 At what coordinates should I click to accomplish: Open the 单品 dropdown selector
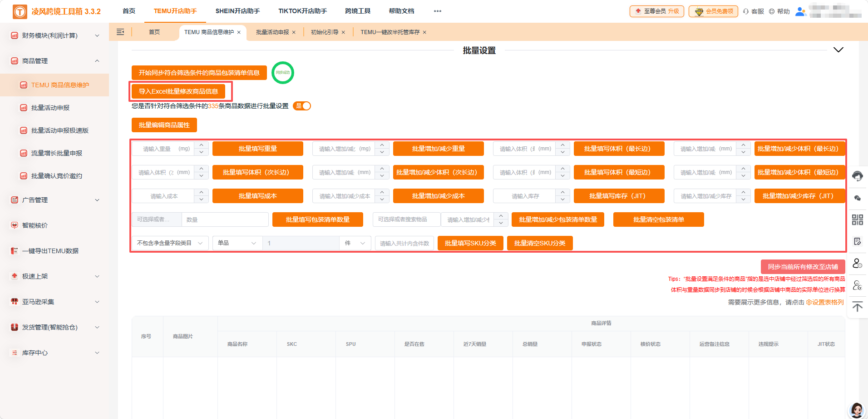coord(236,243)
